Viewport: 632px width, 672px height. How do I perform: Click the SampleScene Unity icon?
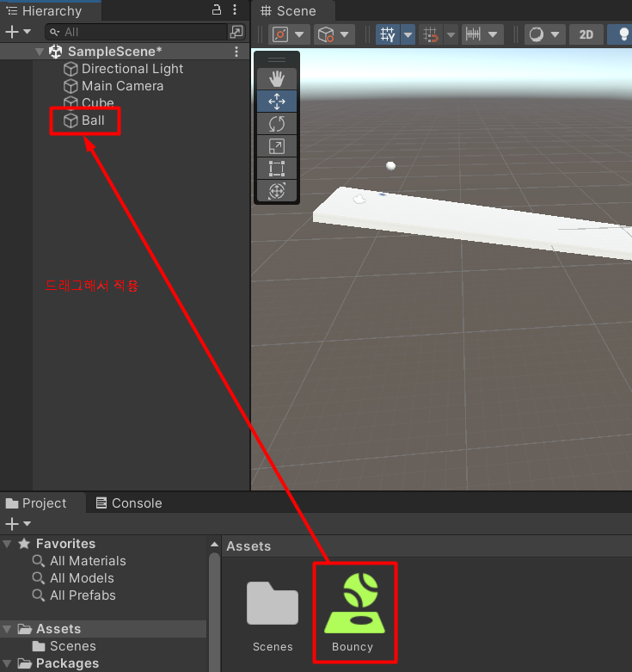pyautogui.click(x=56, y=52)
